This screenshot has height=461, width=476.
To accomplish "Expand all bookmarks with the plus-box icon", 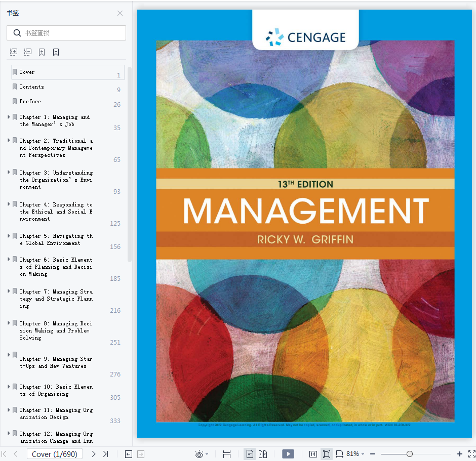I will pos(14,52).
